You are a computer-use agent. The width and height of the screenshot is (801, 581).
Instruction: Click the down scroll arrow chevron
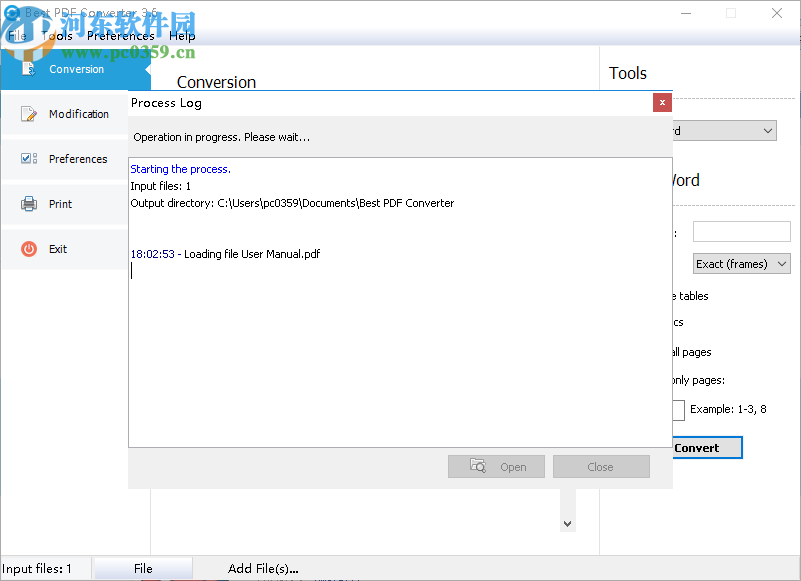tap(567, 523)
